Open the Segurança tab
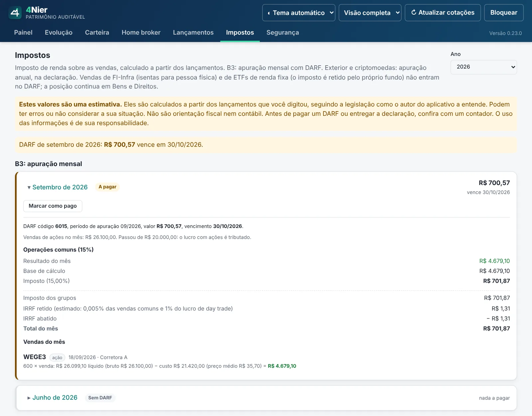 (x=283, y=32)
